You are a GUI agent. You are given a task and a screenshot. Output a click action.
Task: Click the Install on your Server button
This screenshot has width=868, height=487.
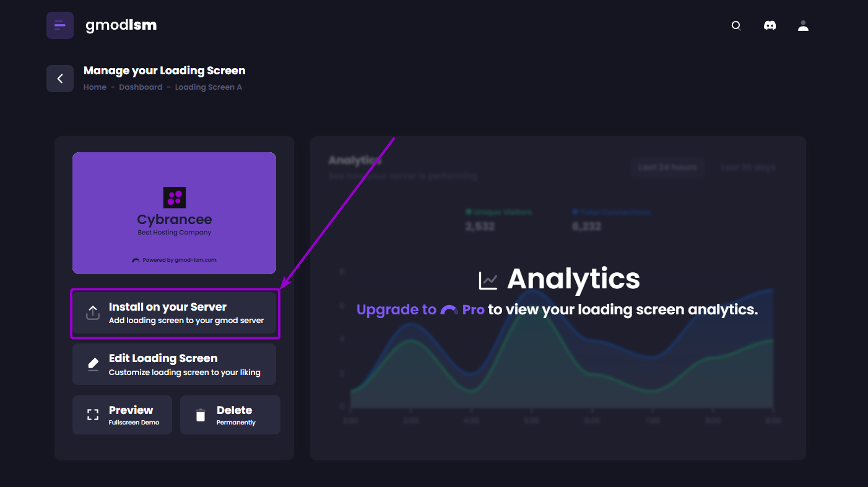tap(174, 312)
